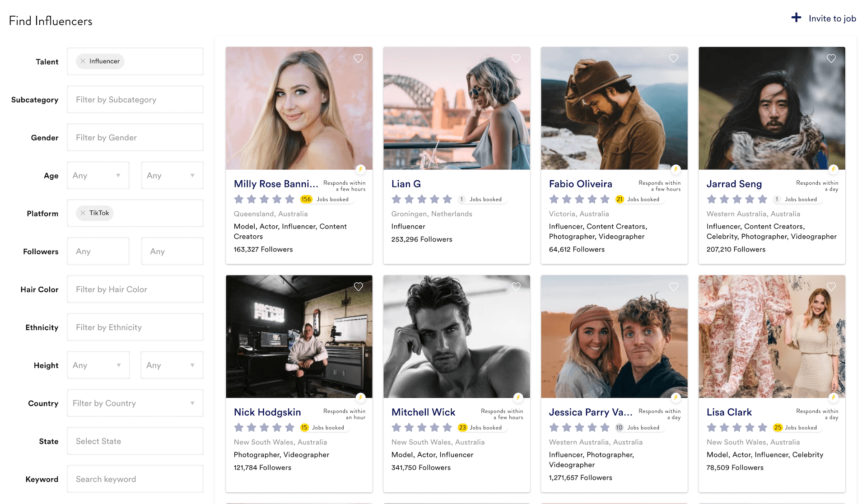
Task: Click the heart icon on Lisa Clark's photo
Action: 831,286
